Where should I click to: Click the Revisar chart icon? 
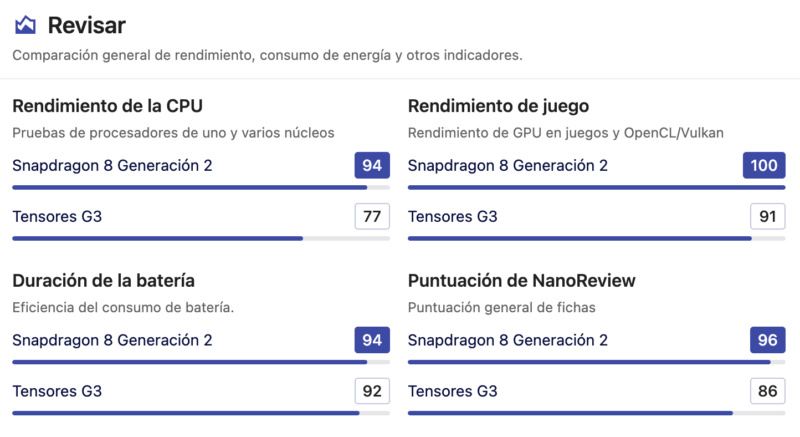pos(25,25)
